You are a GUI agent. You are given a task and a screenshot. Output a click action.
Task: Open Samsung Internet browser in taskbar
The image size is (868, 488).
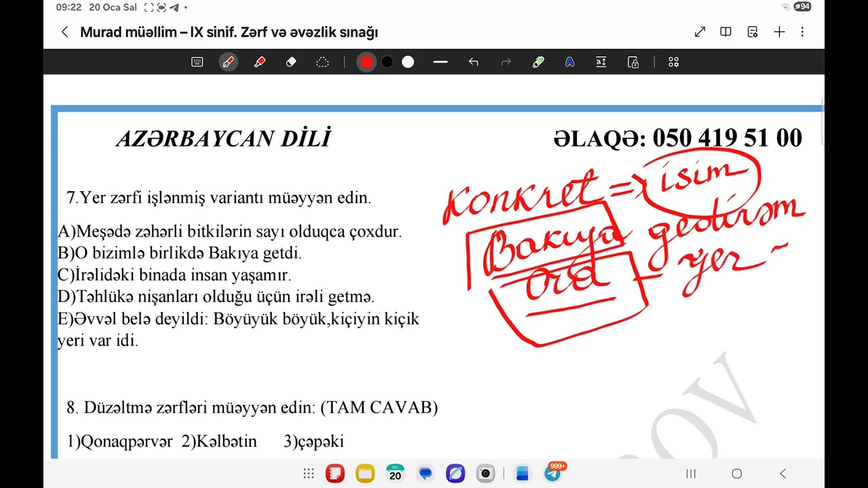point(455,473)
